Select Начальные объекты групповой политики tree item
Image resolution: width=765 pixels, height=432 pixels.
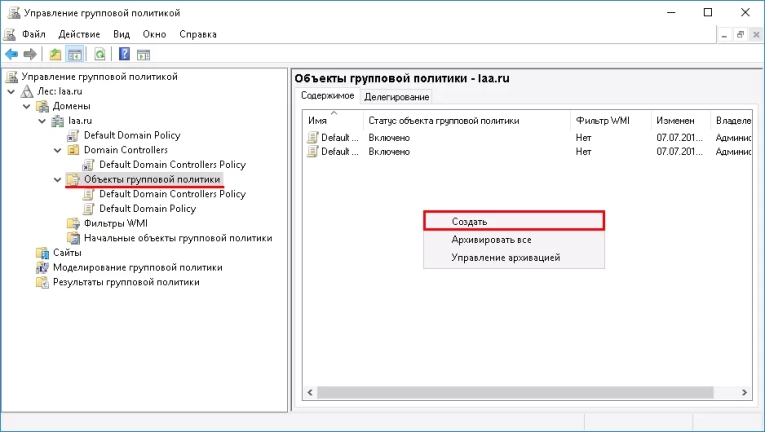[x=177, y=238]
